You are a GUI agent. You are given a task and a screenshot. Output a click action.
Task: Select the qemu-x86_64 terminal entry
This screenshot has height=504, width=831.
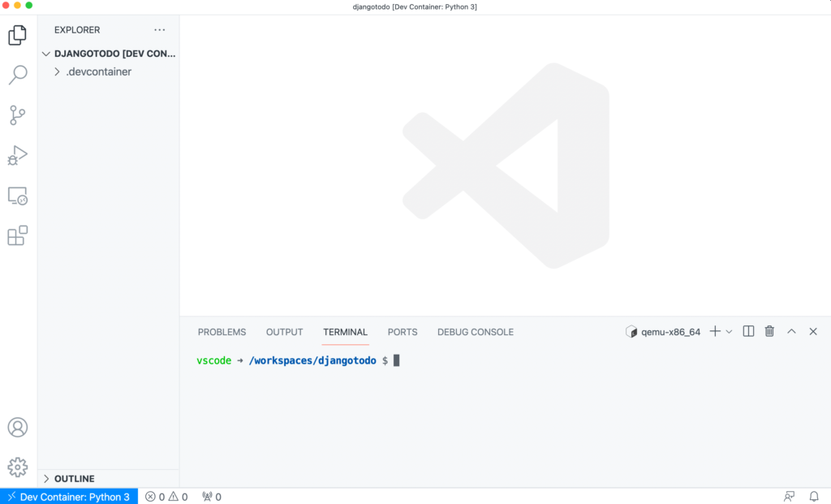(663, 332)
